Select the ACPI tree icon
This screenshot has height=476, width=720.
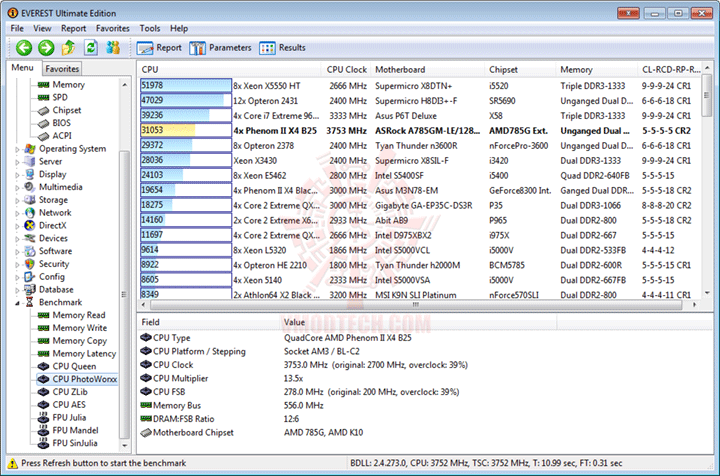click(44, 136)
